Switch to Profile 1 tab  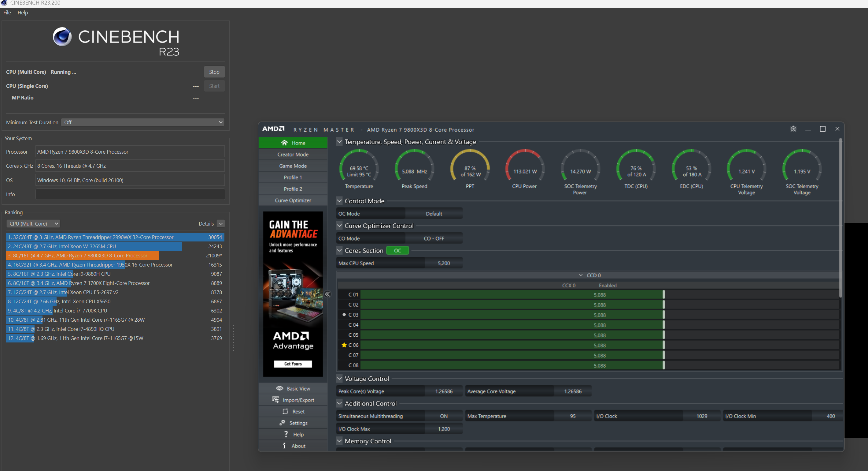point(293,177)
